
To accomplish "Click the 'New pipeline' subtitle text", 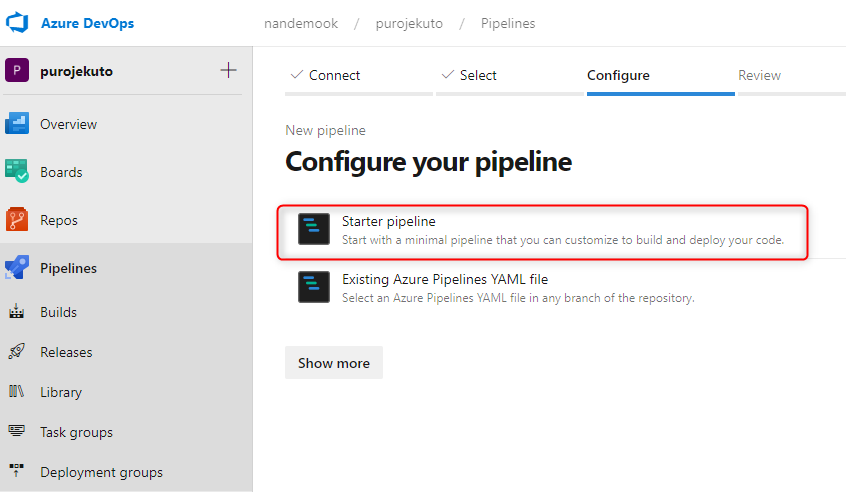I will pyautogui.click(x=325, y=131).
